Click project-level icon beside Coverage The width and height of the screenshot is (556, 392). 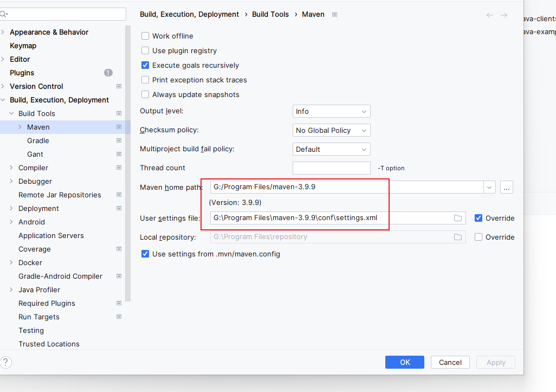click(119, 249)
